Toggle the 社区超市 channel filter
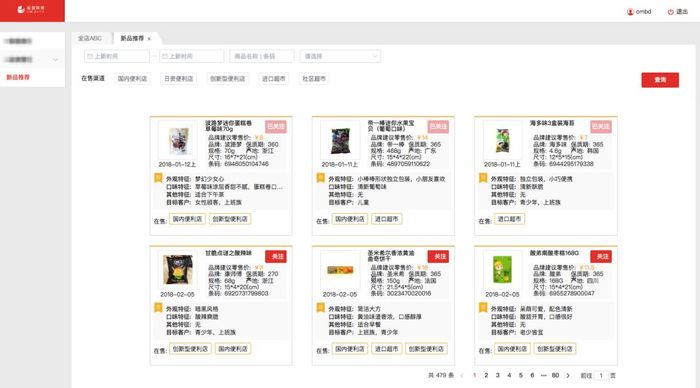This screenshot has width=700, height=388. [314, 79]
